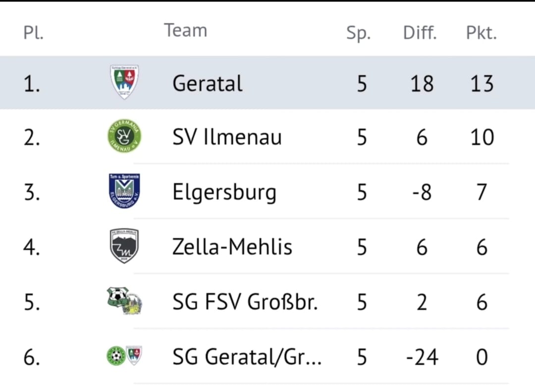
Task: Select the SG FSV Großbr. team name
Action: click(245, 302)
